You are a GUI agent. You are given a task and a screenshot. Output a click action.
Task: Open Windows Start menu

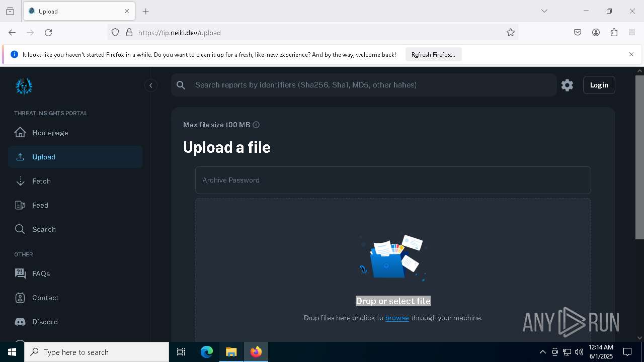[12, 352]
